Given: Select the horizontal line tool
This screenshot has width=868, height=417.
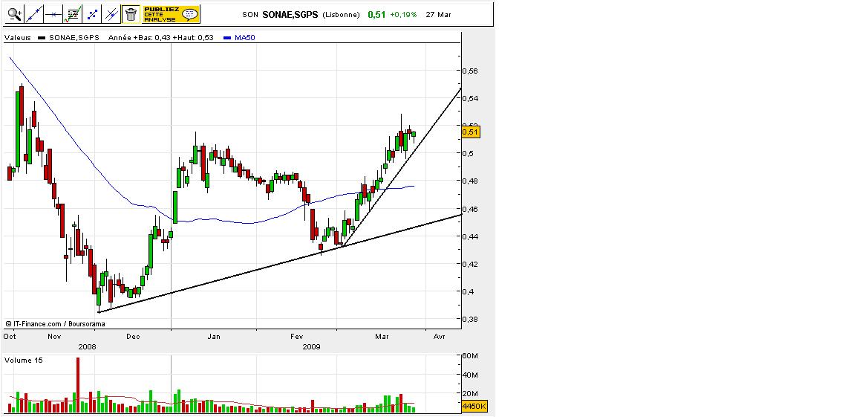Looking at the screenshot, I should [53, 14].
